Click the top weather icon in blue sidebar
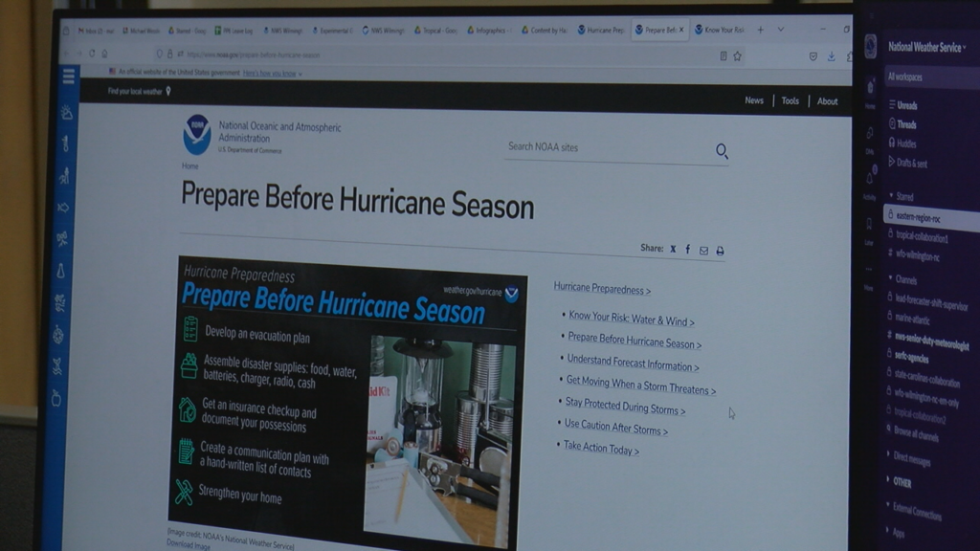Image resolution: width=980 pixels, height=551 pixels. (67, 113)
